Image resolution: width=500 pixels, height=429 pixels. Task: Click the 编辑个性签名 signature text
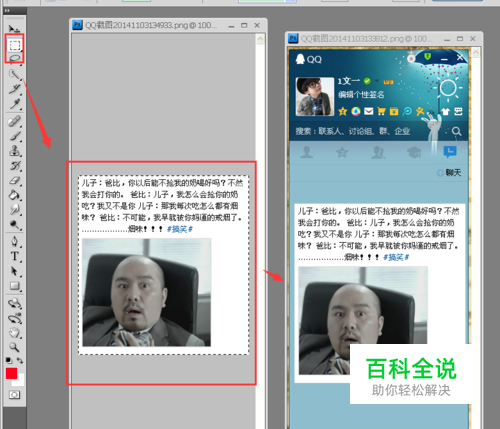pos(361,95)
